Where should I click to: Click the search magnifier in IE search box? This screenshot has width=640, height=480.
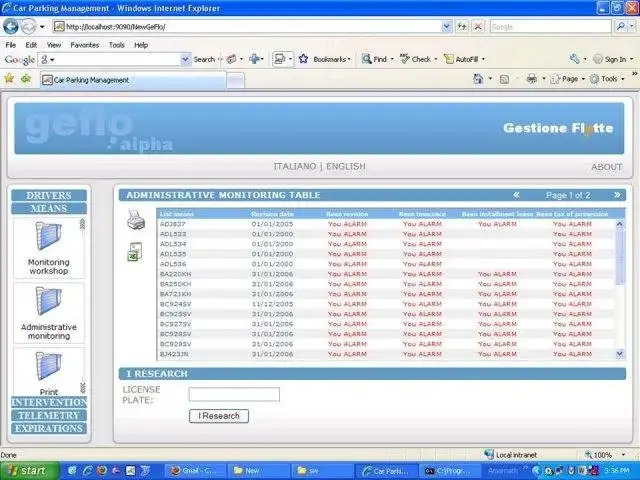(x=620, y=27)
